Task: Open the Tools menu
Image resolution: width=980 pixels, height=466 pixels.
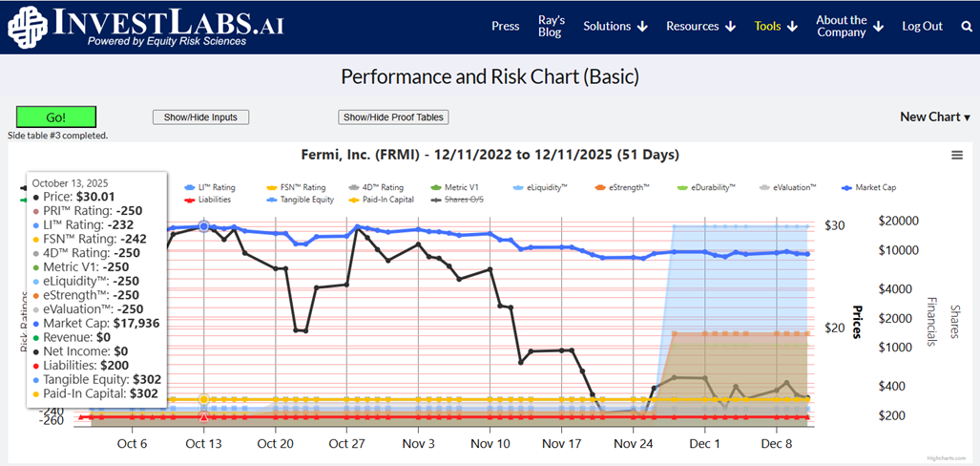Action: click(775, 27)
